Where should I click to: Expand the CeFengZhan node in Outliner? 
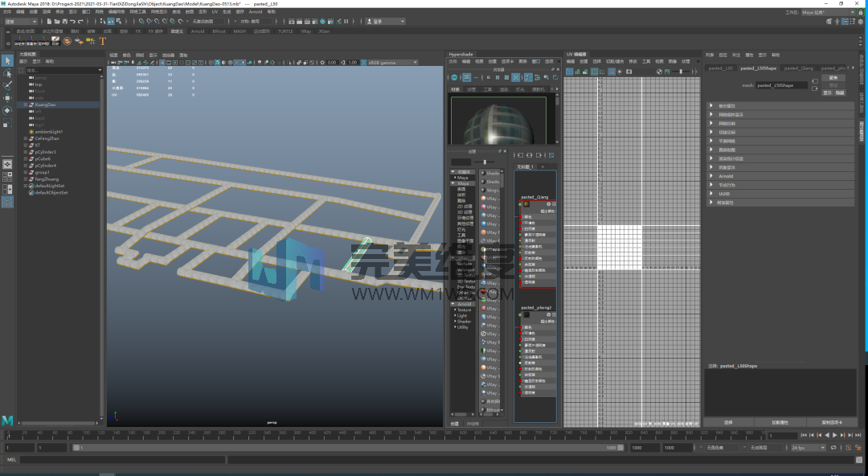click(x=26, y=138)
